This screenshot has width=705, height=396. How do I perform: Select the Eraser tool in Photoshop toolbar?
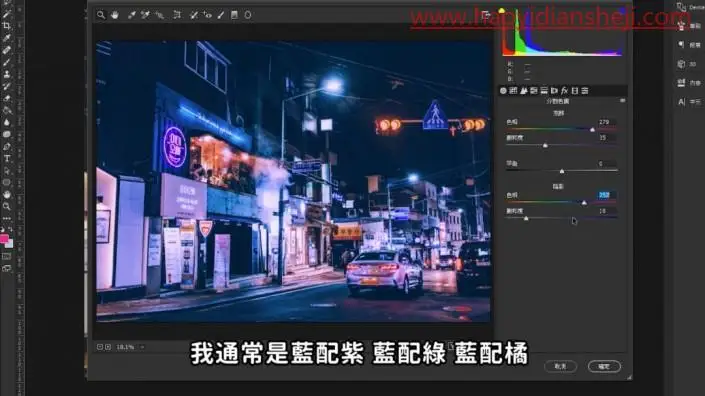point(7,98)
